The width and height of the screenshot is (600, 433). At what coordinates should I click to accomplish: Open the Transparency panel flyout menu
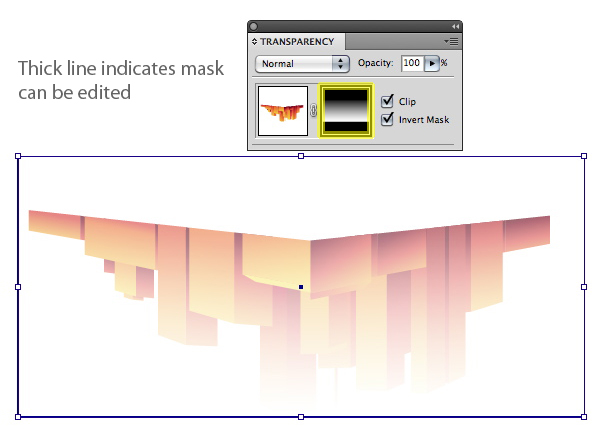452,41
